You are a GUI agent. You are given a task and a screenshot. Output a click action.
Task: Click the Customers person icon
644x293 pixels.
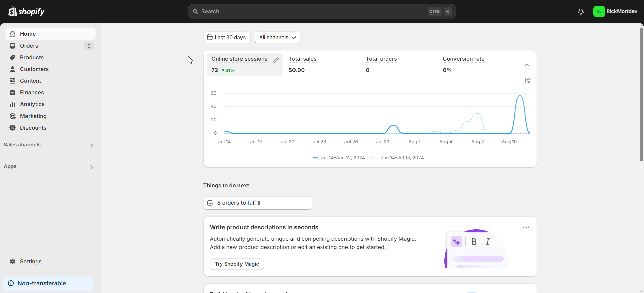click(x=13, y=69)
